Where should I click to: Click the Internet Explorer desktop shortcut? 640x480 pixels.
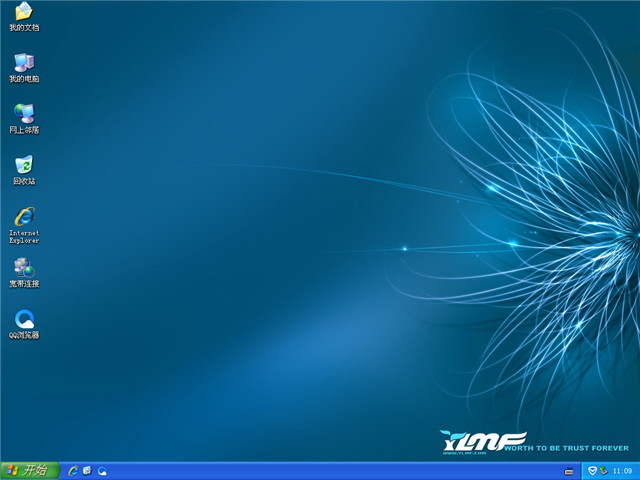pos(24,215)
